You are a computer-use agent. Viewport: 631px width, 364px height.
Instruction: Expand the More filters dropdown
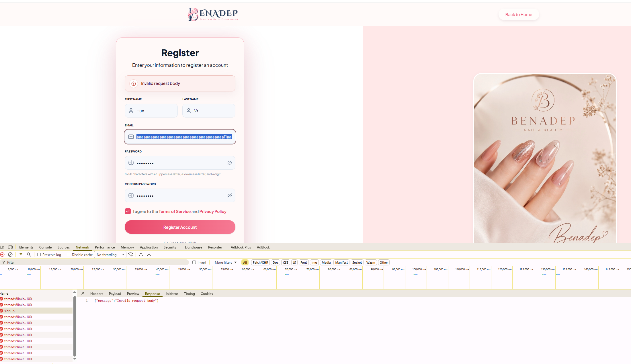pyautogui.click(x=226, y=263)
